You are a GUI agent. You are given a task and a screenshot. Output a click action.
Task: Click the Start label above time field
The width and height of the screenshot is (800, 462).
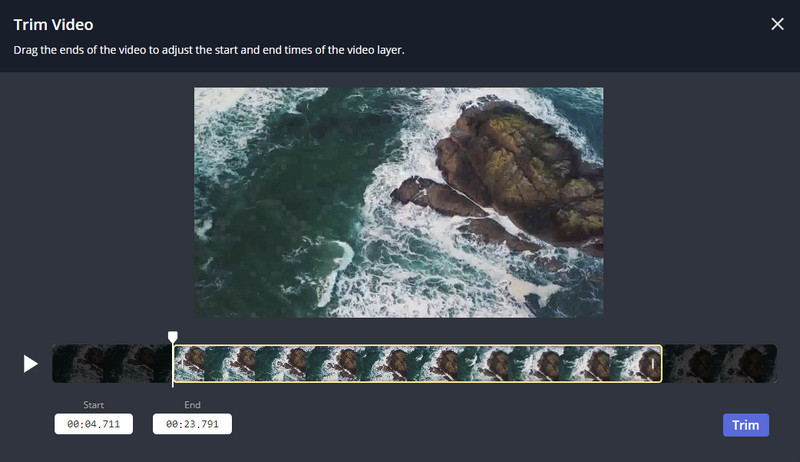point(93,404)
